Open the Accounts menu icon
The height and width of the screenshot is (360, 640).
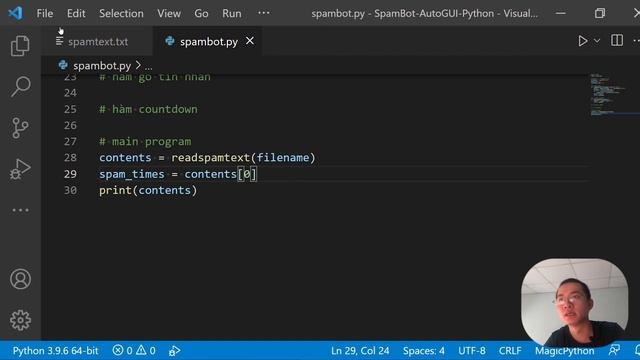20,279
